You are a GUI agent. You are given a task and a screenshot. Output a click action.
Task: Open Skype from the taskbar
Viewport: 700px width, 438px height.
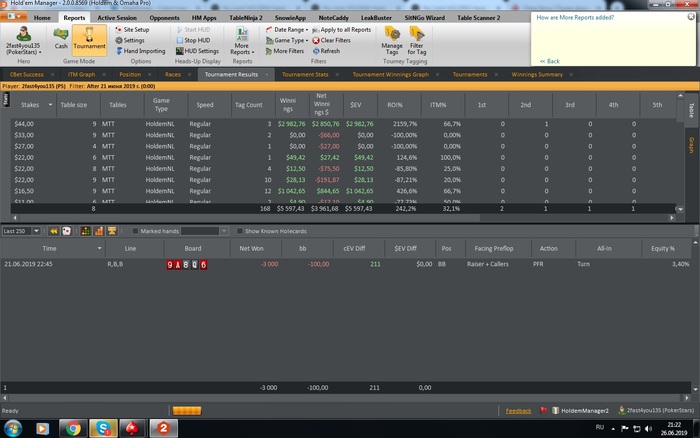[x=103, y=429]
